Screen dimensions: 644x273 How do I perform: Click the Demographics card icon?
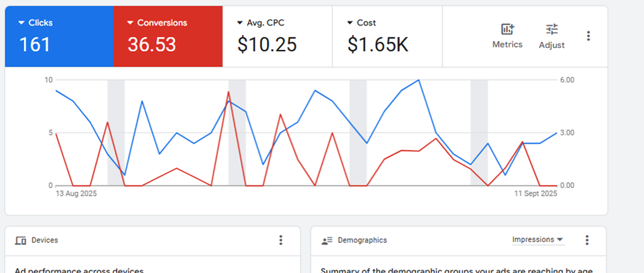tap(327, 241)
